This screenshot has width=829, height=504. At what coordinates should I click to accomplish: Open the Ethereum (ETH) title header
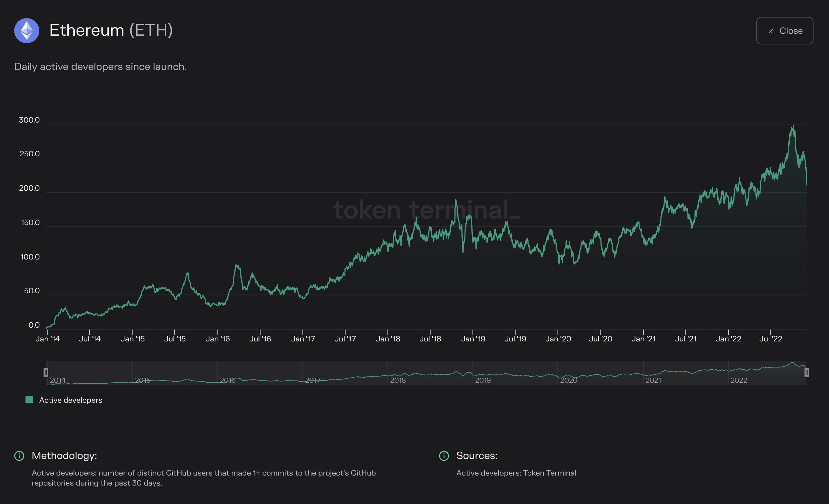(x=111, y=30)
